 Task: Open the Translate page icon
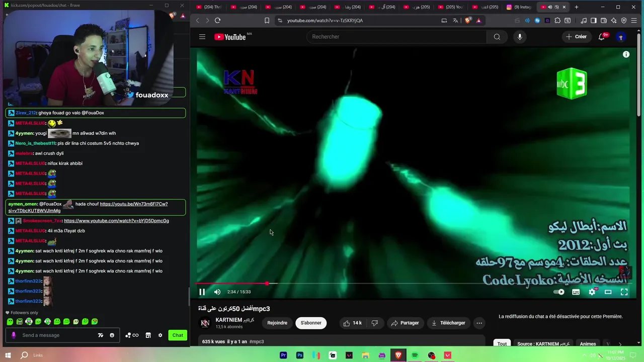tap(455, 21)
